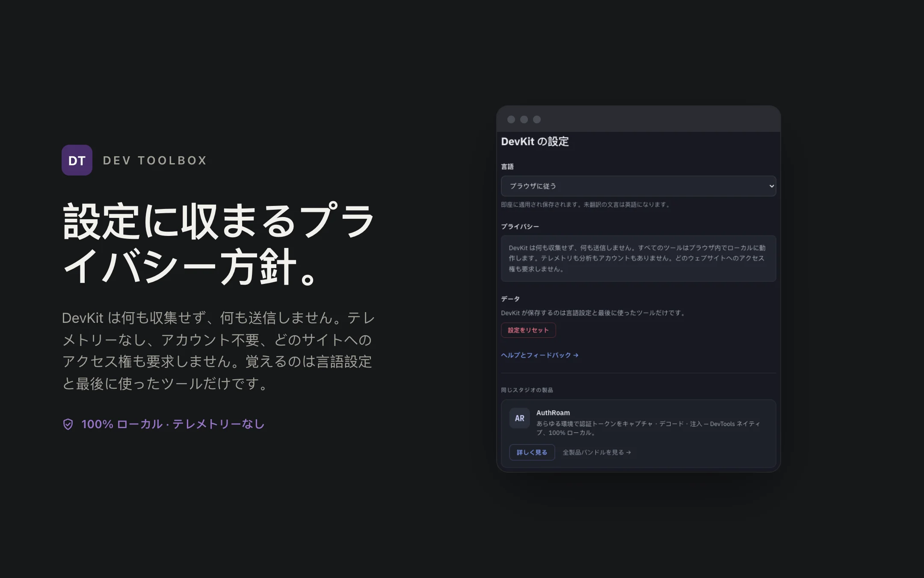Screen dimensions: 924x578
Task: Open the 全製品バンドルを見る link
Action: [x=596, y=452]
